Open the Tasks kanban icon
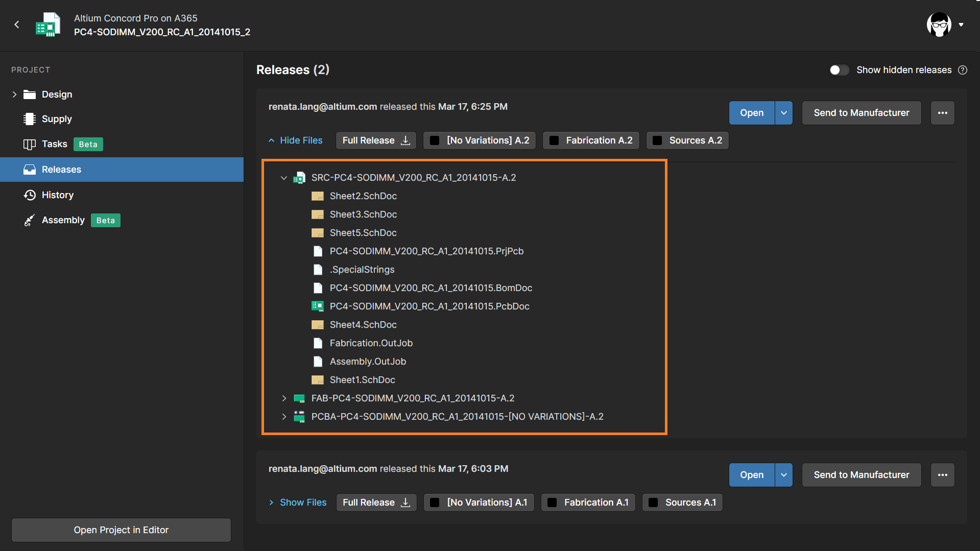The width and height of the screenshot is (980, 551). (29, 144)
